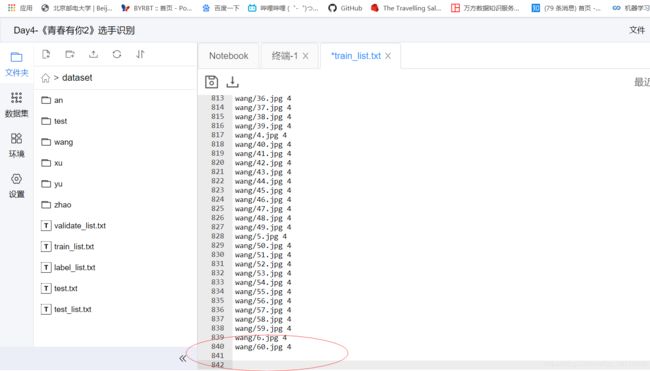
Task: Collapse the file sidebar with double chevron
Action: (183, 358)
